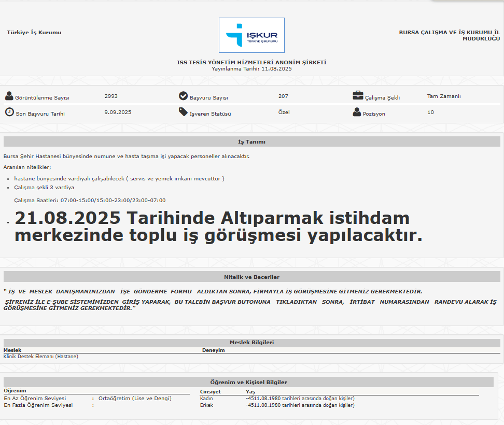Click the 'En Az Öğrenim Seviyesi' label
504x425 pixels.
[x=35, y=399]
